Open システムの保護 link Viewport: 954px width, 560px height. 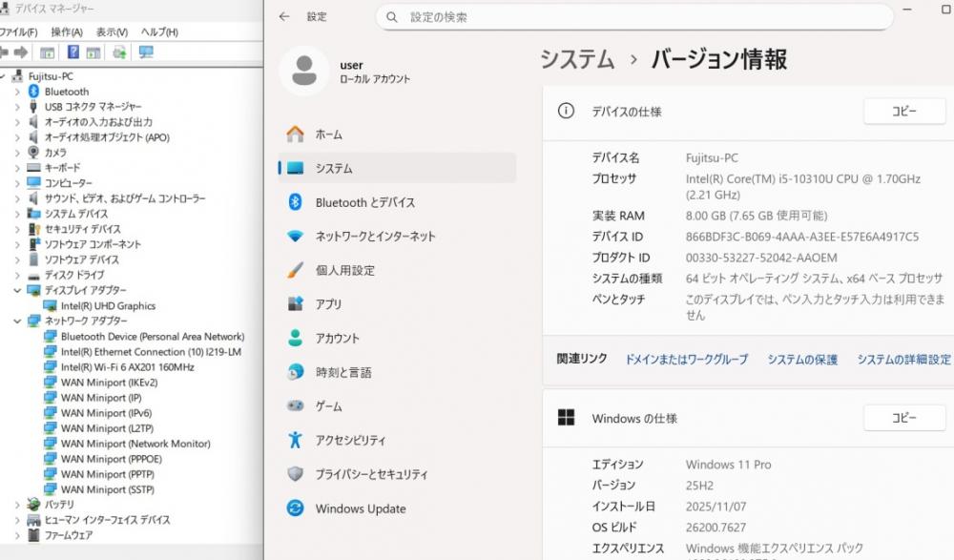click(x=801, y=360)
